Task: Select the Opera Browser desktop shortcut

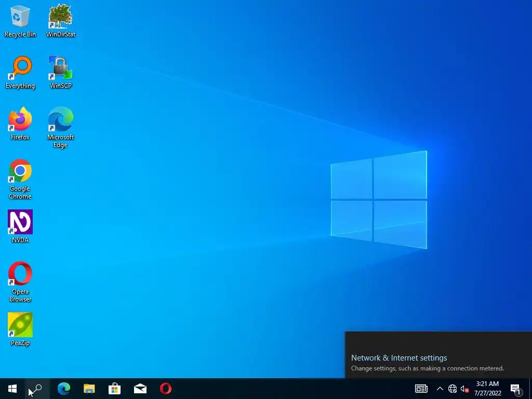Action: 20,282
